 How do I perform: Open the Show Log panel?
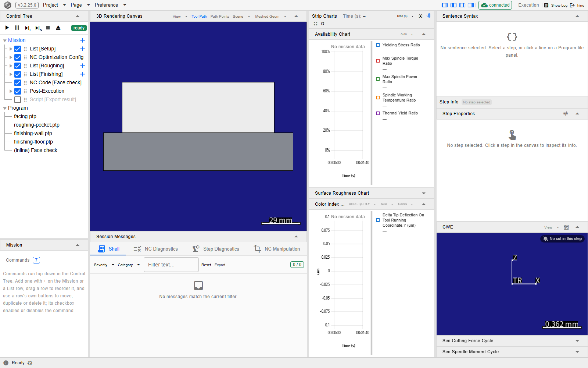tap(556, 5)
